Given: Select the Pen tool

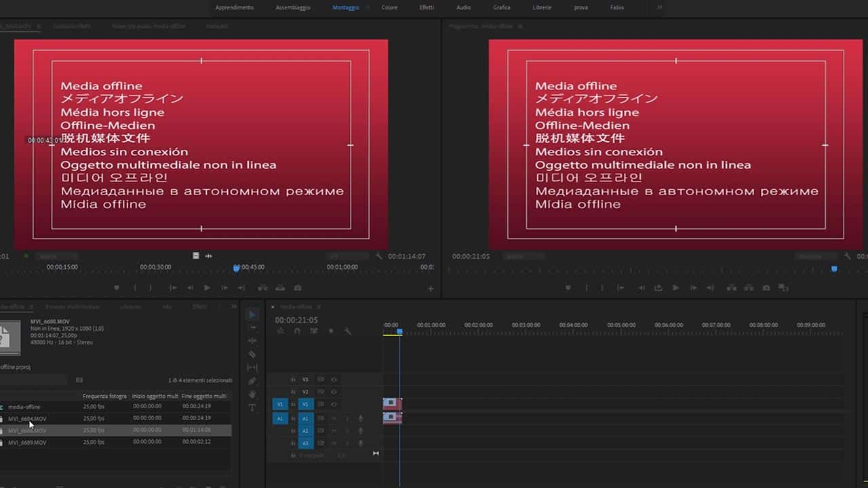Looking at the screenshot, I should coord(252,381).
